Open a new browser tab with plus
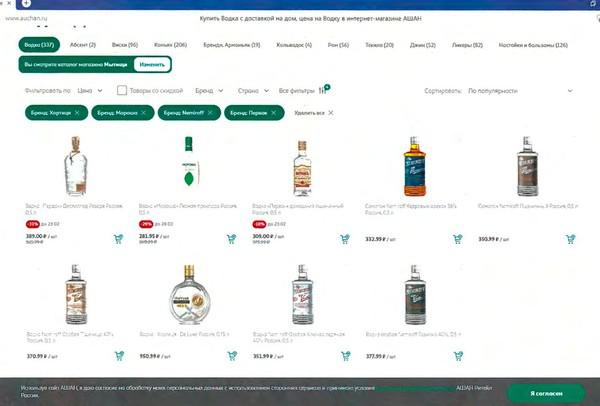The height and width of the screenshot is (406, 600). click(x=26, y=3)
